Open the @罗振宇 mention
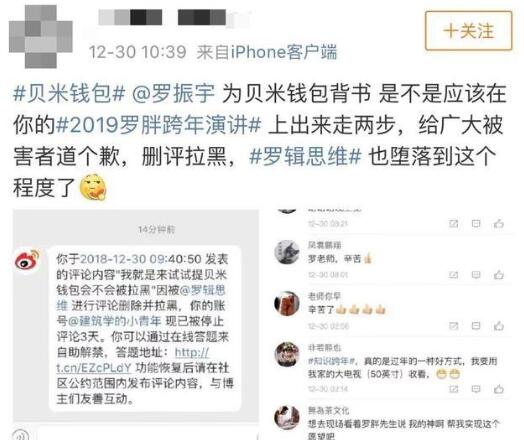Viewport: 524px width, 440px height. click(x=173, y=93)
